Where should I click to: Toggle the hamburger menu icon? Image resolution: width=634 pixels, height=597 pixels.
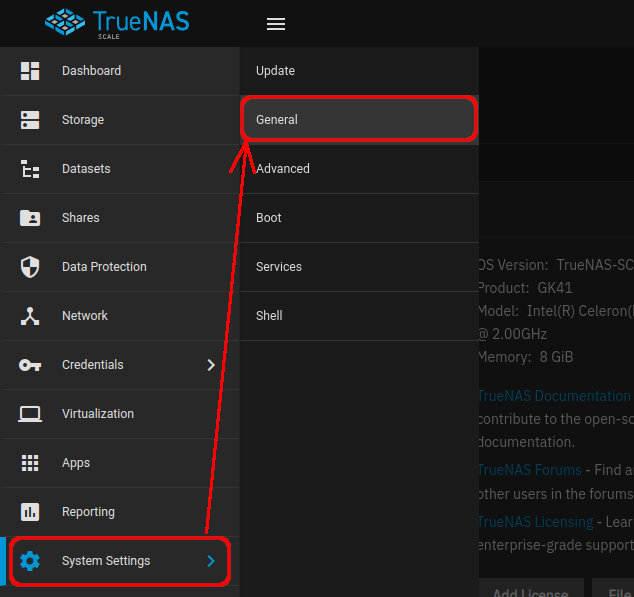coord(276,24)
